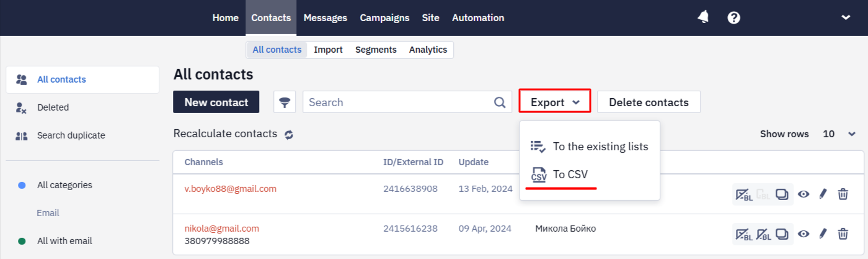The width and height of the screenshot is (868, 259).
Task: Select All with email segment
Action: click(x=64, y=241)
